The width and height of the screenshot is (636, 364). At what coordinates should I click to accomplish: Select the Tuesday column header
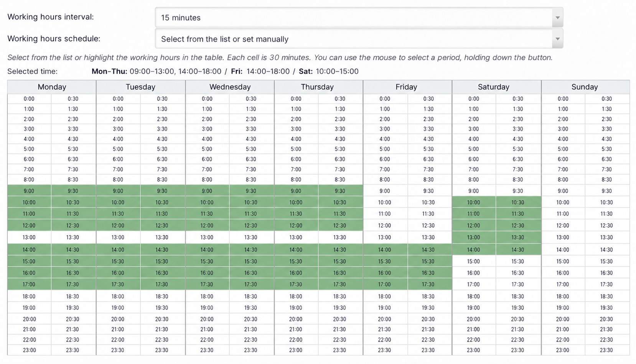(x=140, y=87)
